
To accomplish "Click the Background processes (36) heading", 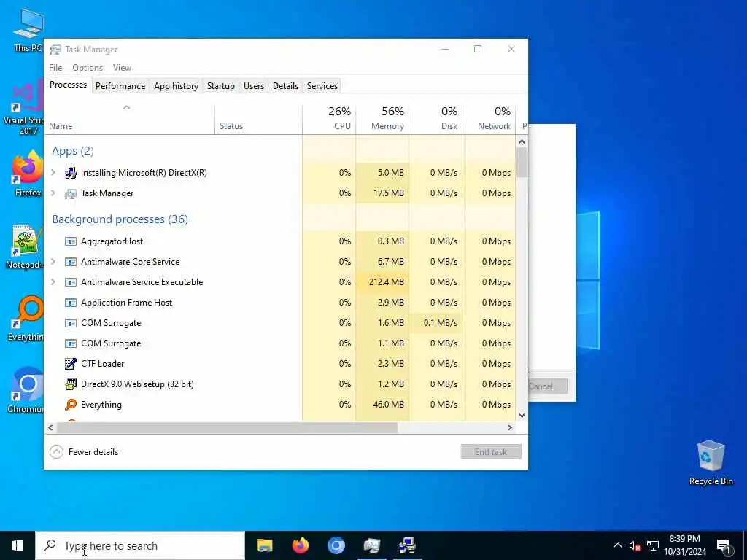I will (120, 219).
